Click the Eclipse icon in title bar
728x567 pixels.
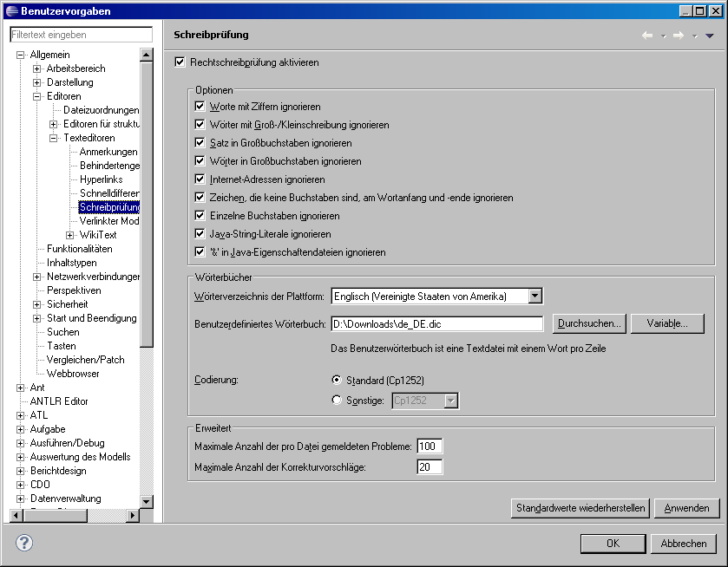click(10, 10)
